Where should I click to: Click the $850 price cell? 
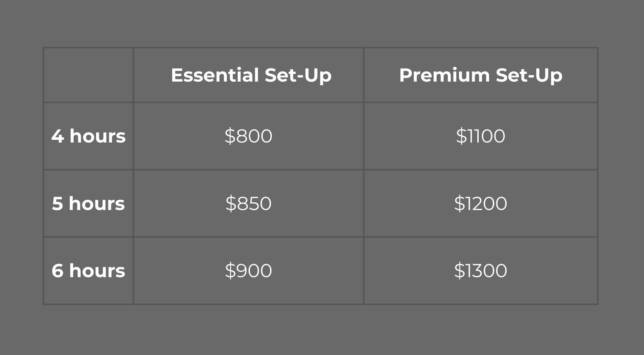248,203
